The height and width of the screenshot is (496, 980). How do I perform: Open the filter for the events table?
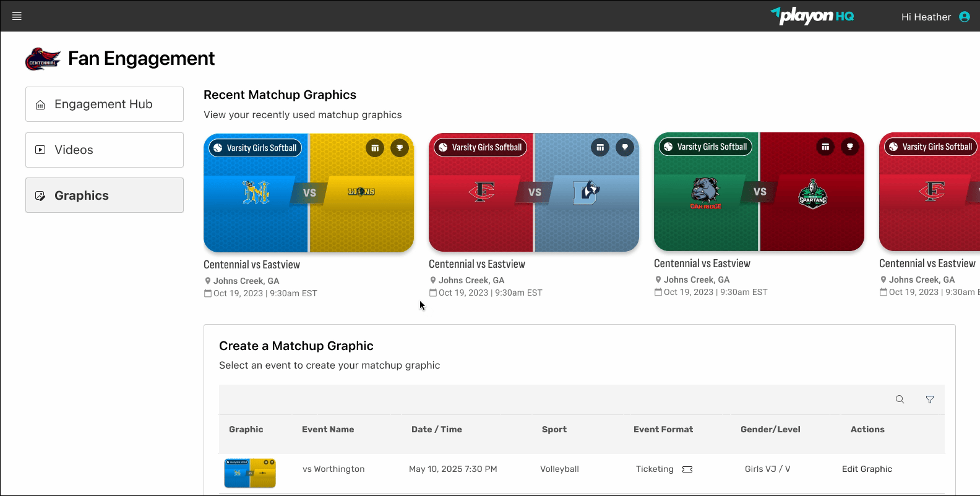930,400
